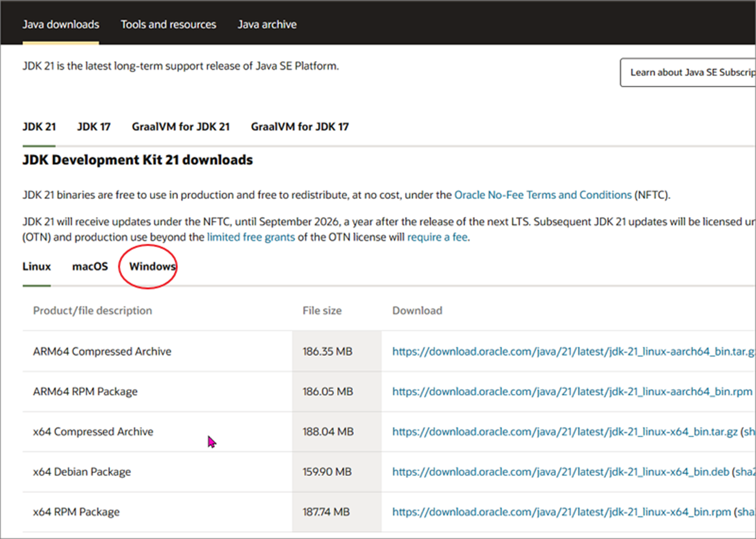Click the x64 Debian Package description
This screenshot has height=539, width=756.
pos(82,472)
